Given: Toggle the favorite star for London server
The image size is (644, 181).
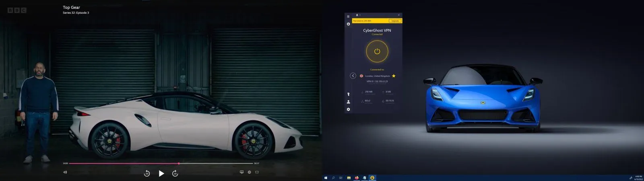Looking at the screenshot, I should [394, 76].
